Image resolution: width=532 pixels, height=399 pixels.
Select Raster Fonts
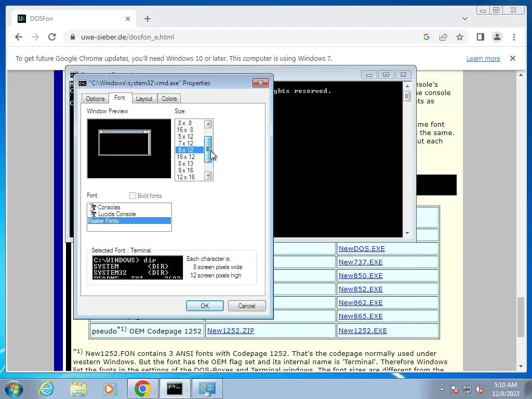(129, 221)
